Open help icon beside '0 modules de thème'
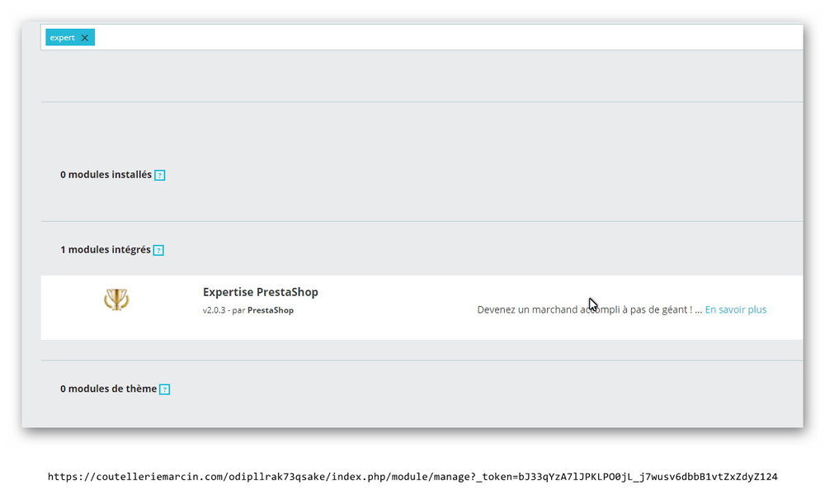825x504 pixels. click(x=165, y=389)
